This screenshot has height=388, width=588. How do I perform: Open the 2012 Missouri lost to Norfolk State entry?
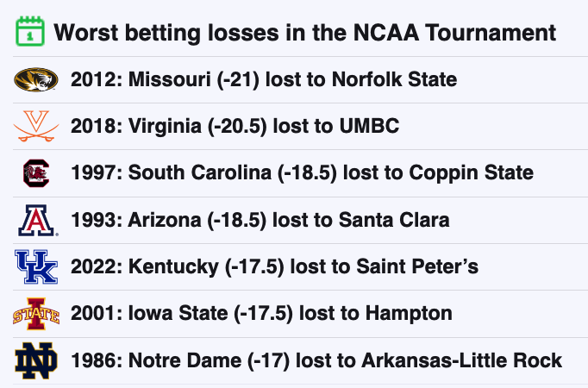click(300, 80)
